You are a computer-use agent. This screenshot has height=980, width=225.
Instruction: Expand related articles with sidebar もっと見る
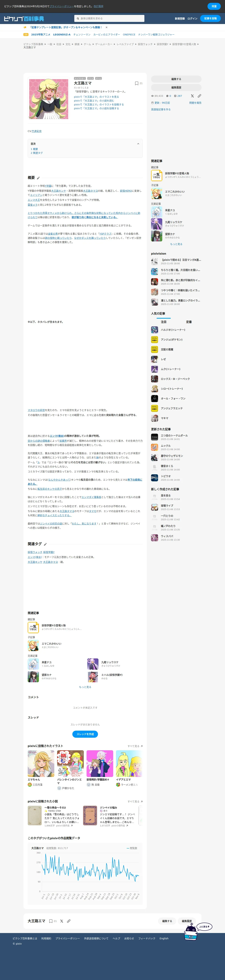pos(176,244)
